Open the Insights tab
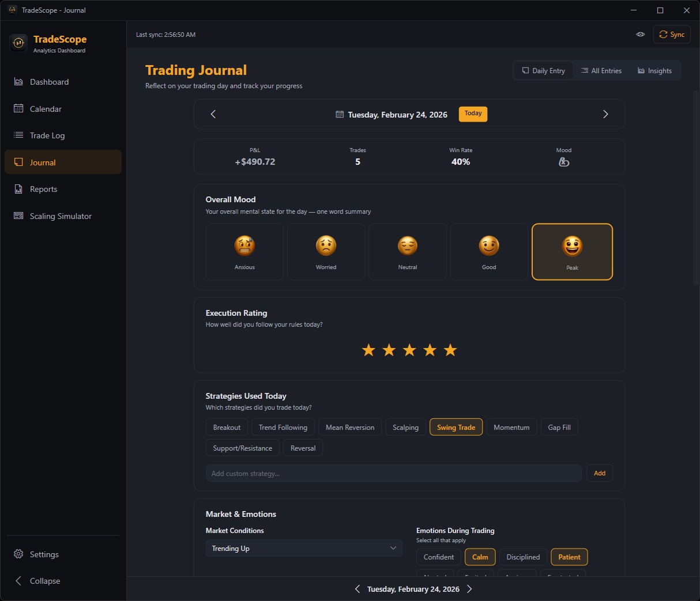Viewport: 700px width, 601px height. point(654,70)
